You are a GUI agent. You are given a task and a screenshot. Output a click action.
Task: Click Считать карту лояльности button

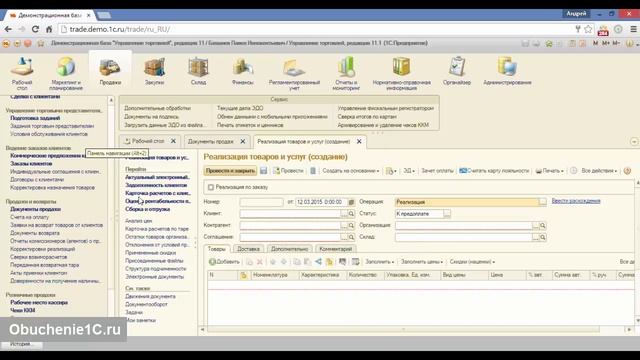pyautogui.click(x=494, y=171)
